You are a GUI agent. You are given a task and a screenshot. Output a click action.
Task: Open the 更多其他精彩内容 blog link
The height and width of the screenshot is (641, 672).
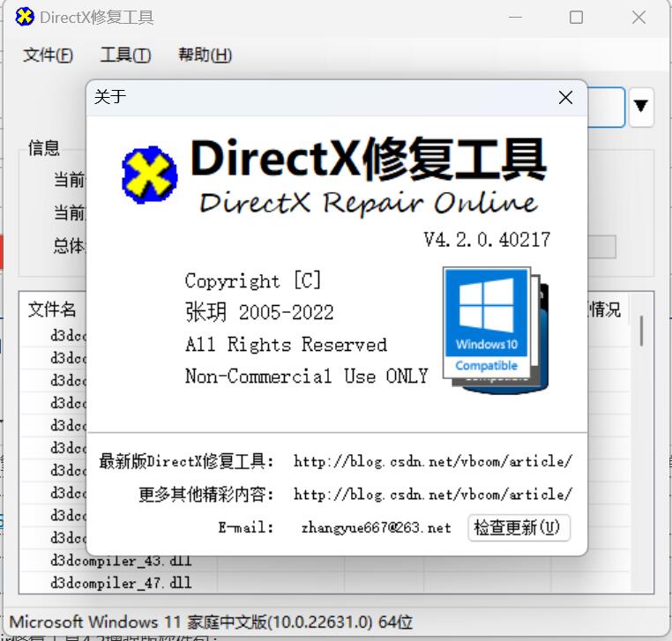point(433,495)
